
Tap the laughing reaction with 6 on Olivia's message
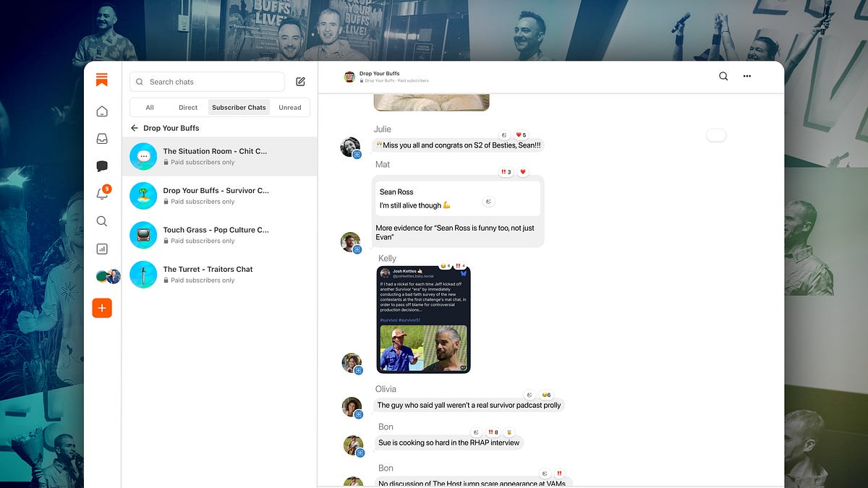[x=546, y=395]
